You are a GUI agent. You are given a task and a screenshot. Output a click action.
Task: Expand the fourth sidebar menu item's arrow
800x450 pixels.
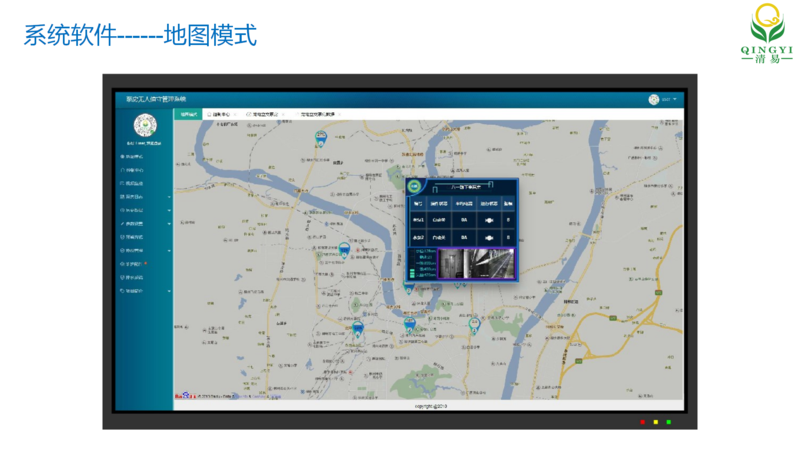point(169,197)
